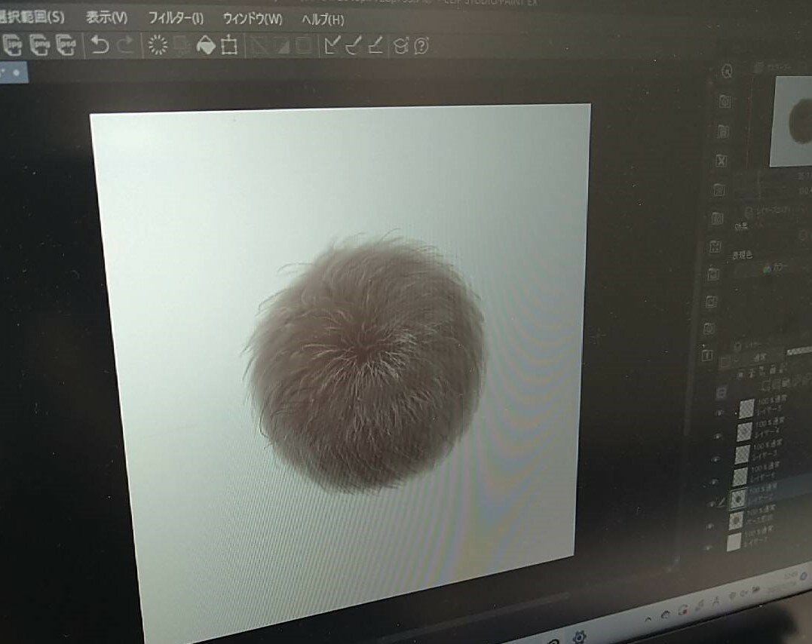Screen dimensions: 812x644
Task: Hide the selected highlighted layer via eye icon
Action: 712,504
